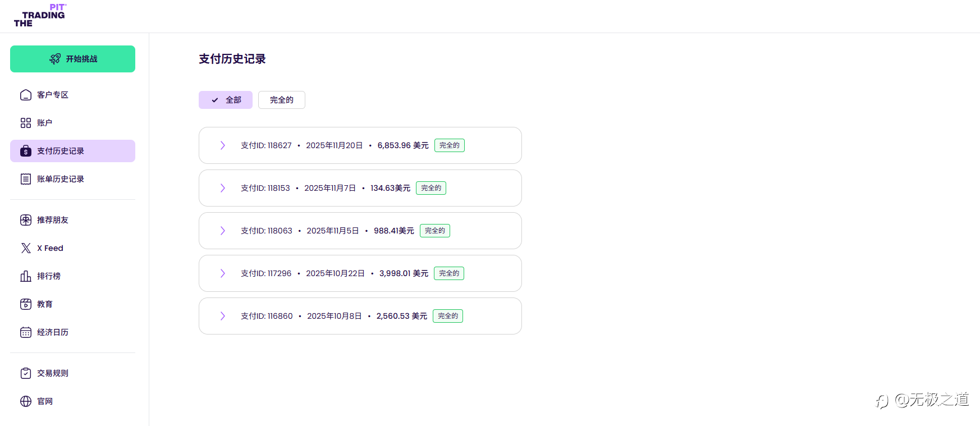Open 客户专区 home icon

(x=26, y=95)
